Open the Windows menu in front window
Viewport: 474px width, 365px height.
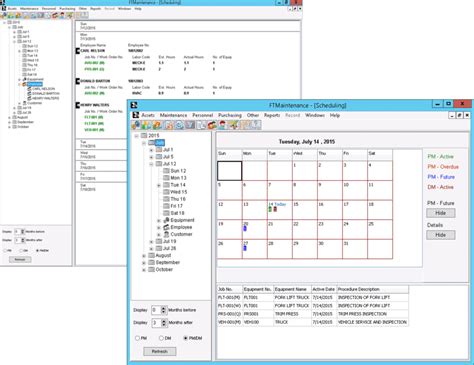point(315,115)
